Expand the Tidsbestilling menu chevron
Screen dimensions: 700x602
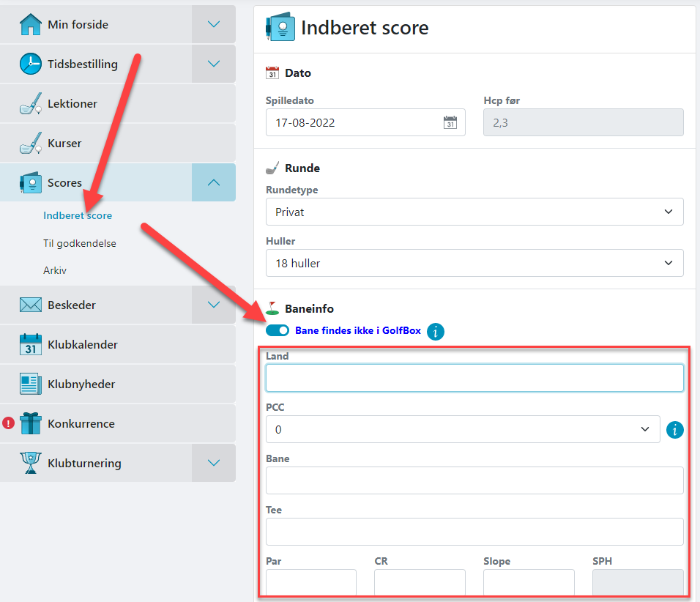pos(214,64)
